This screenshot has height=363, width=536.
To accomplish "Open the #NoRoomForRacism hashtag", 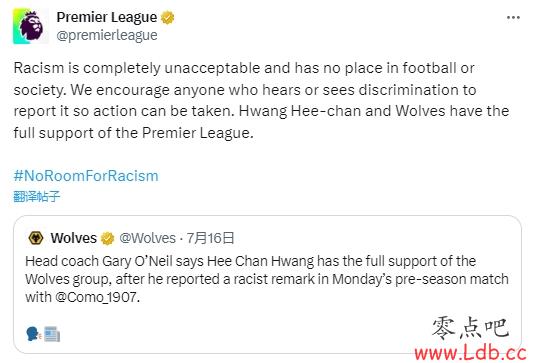I will 86,176.
